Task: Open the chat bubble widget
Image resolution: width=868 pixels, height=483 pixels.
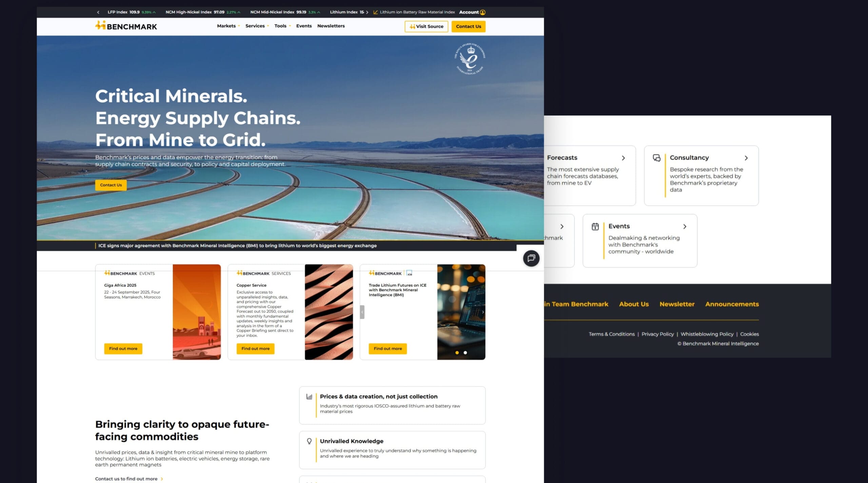Action: point(531,258)
